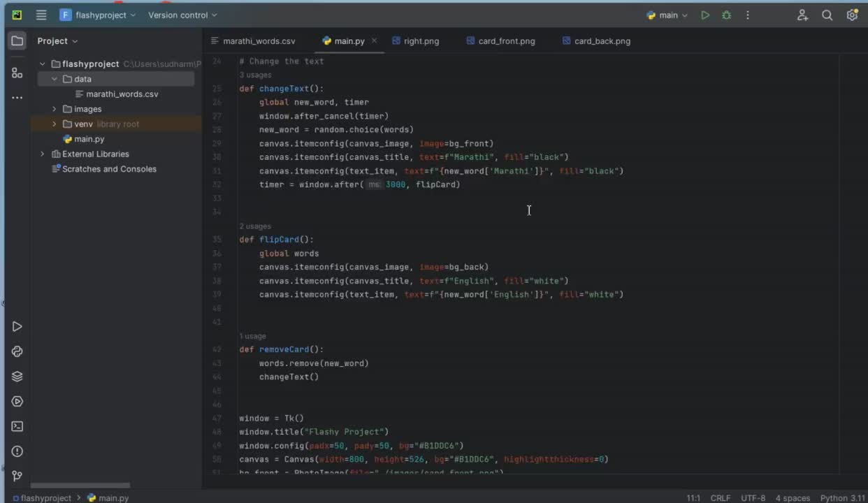Switch to the right.png tab
Viewport: 868px width, 503px height.
pos(415,41)
